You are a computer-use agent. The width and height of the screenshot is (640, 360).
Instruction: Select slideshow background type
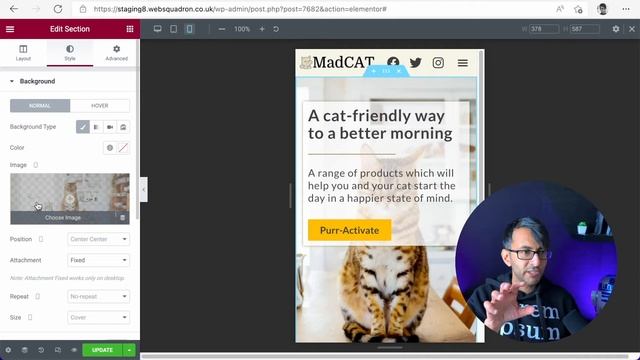pos(123,127)
